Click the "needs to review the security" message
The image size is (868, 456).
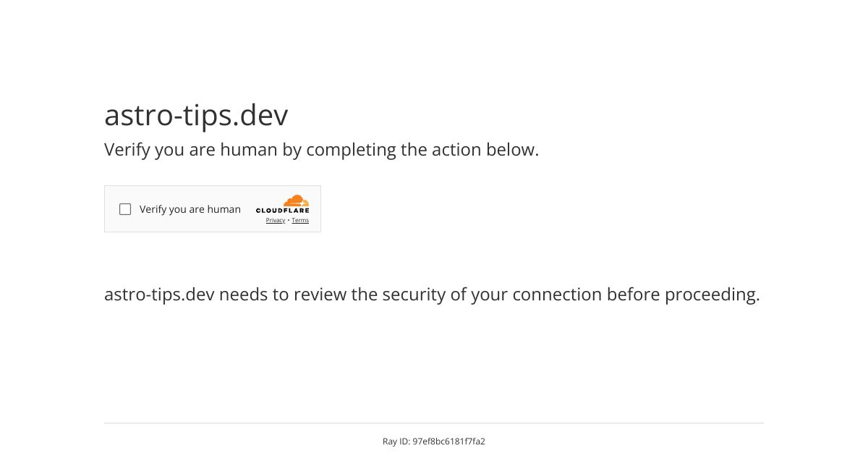click(432, 295)
